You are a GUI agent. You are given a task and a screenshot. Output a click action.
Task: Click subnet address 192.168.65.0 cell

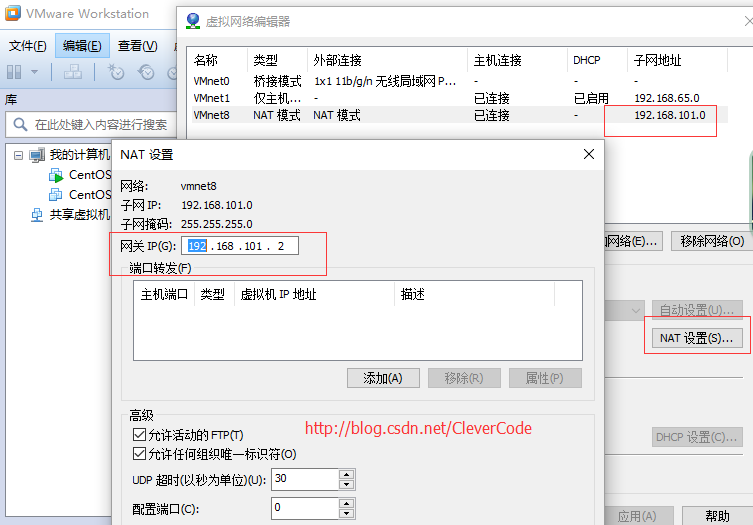coord(667,98)
